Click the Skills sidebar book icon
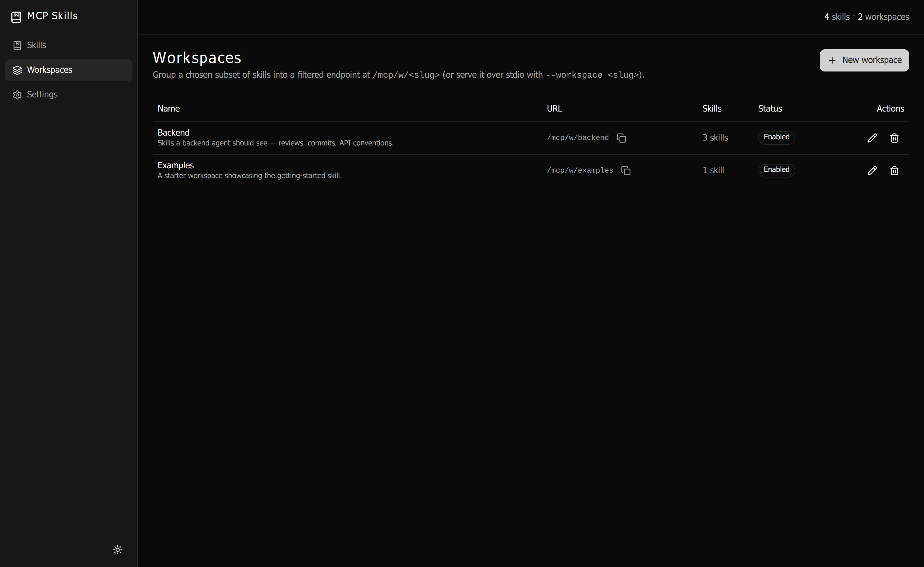The width and height of the screenshot is (924, 567). tap(17, 45)
